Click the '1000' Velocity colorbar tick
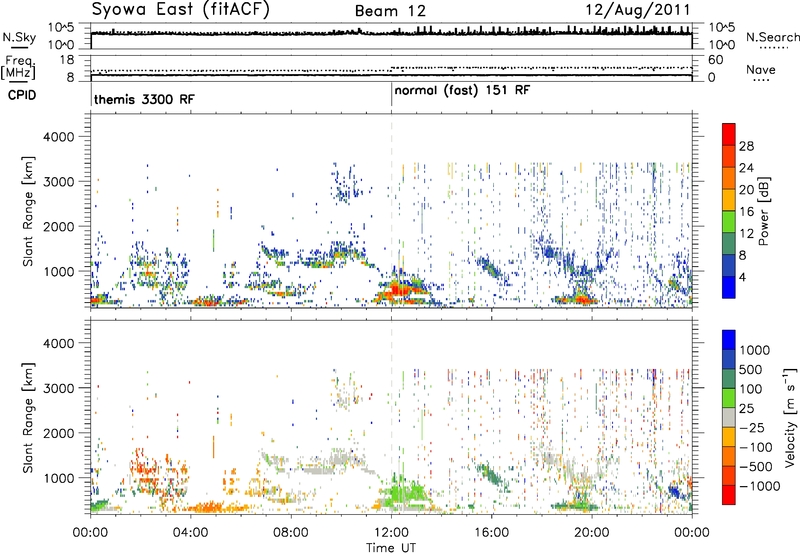The height and width of the screenshot is (554, 800). click(755, 350)
